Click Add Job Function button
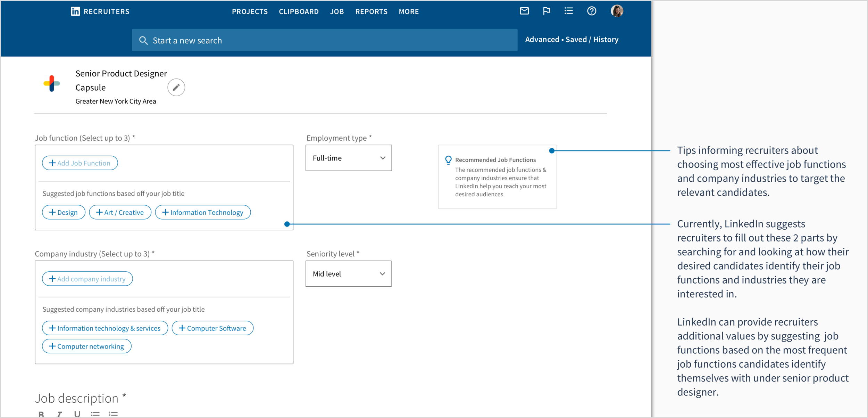This screenshot has height=418, width=868. click(80, 163)
